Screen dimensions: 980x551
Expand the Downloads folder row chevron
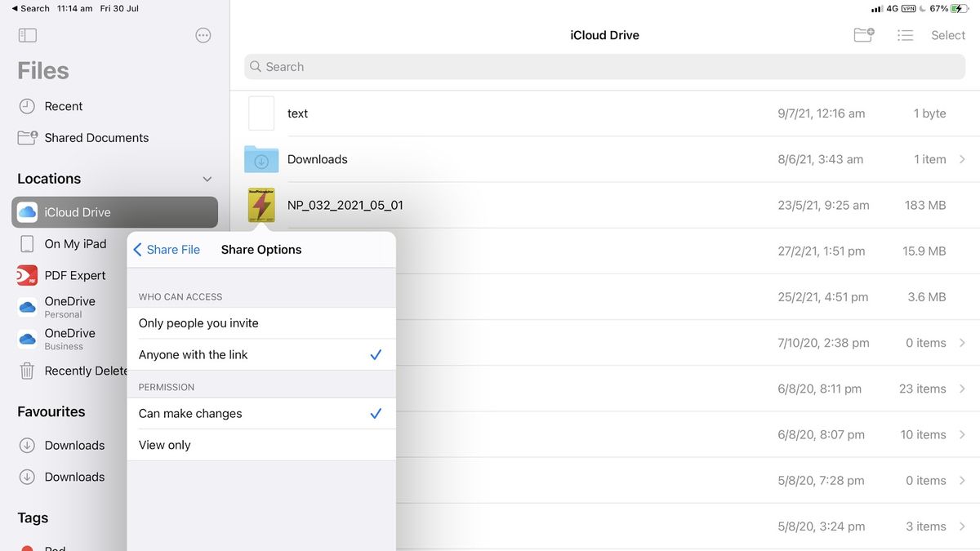(960, 159)
